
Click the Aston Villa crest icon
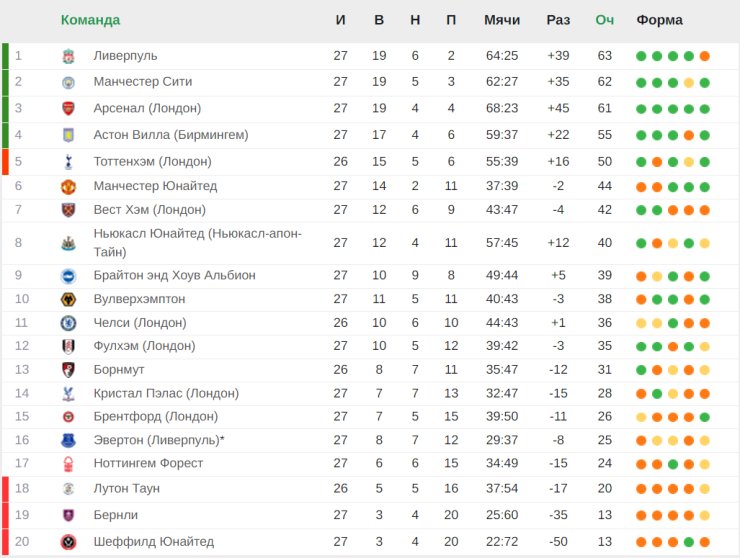68,135
